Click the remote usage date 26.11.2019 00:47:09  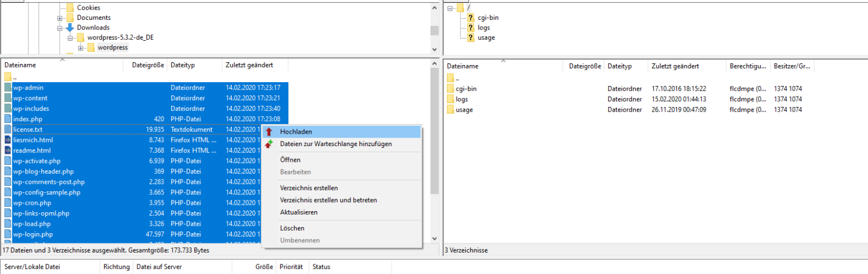679,110
